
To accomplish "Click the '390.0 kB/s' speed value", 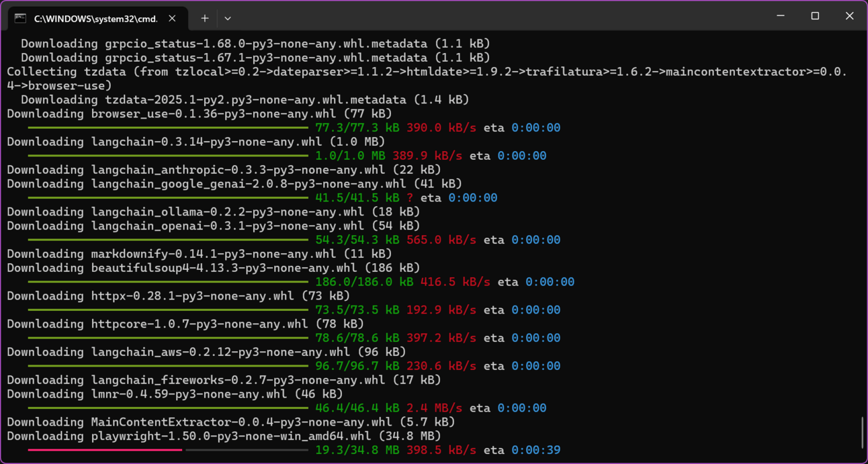I will [x=441, y=128].
